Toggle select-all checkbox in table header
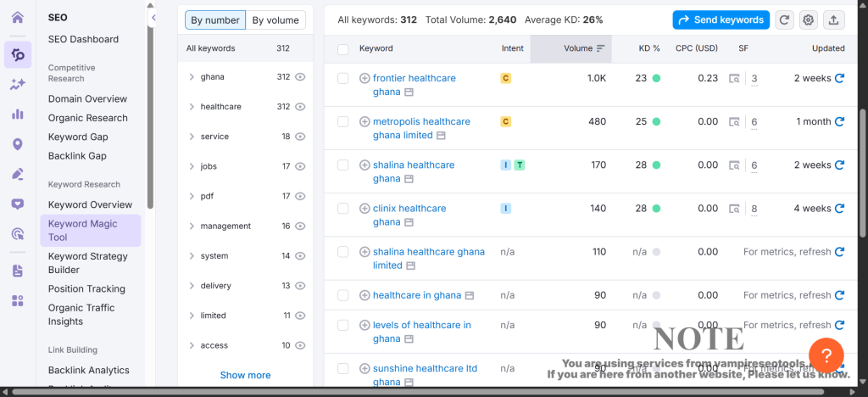Viewport: 868px width, 397px height. click(x=343, y=48)
